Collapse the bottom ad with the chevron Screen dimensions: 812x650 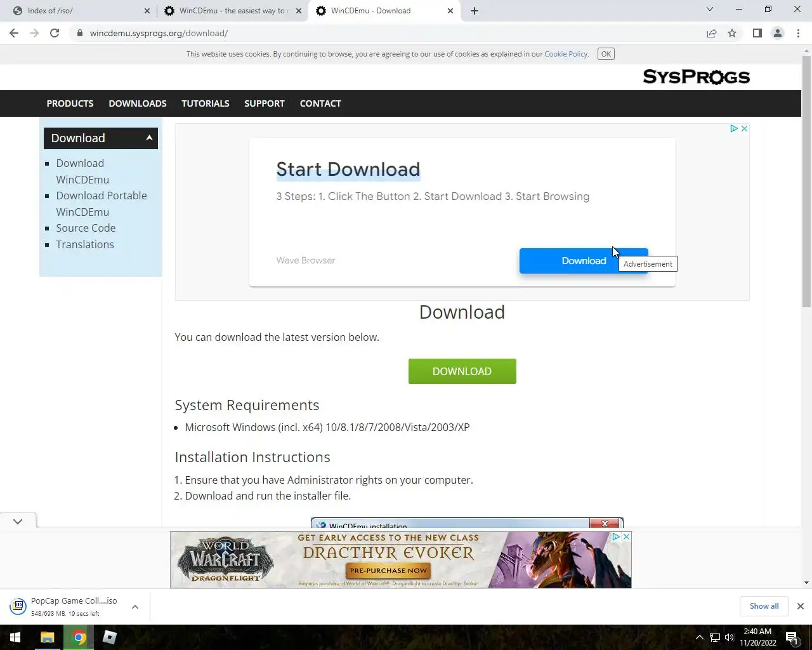click(x=18, y=521)
